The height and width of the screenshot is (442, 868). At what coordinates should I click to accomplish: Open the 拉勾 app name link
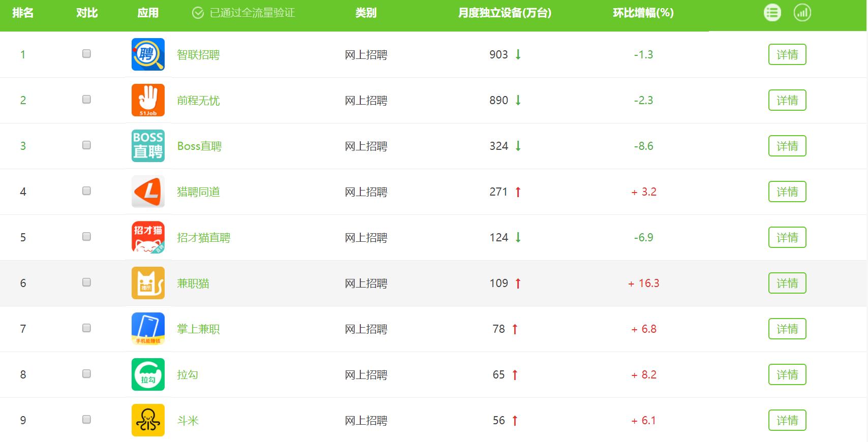pos(188,375)
